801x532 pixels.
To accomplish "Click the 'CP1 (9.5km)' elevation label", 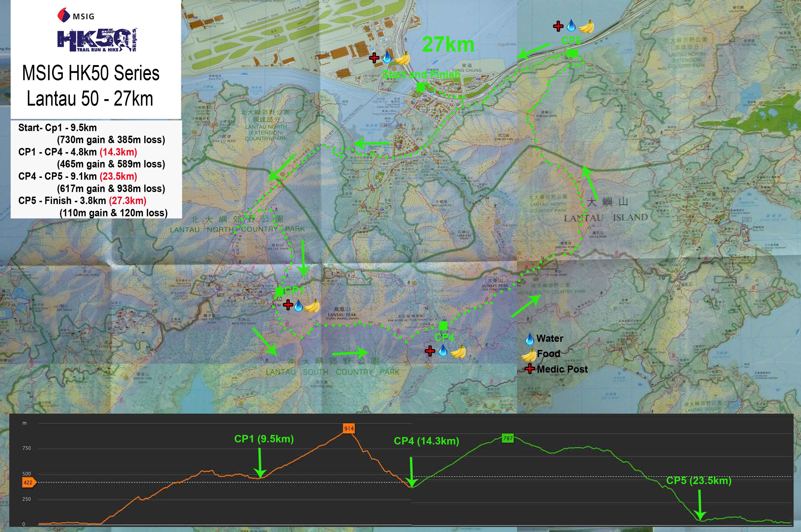I will (x=264, y=439).
